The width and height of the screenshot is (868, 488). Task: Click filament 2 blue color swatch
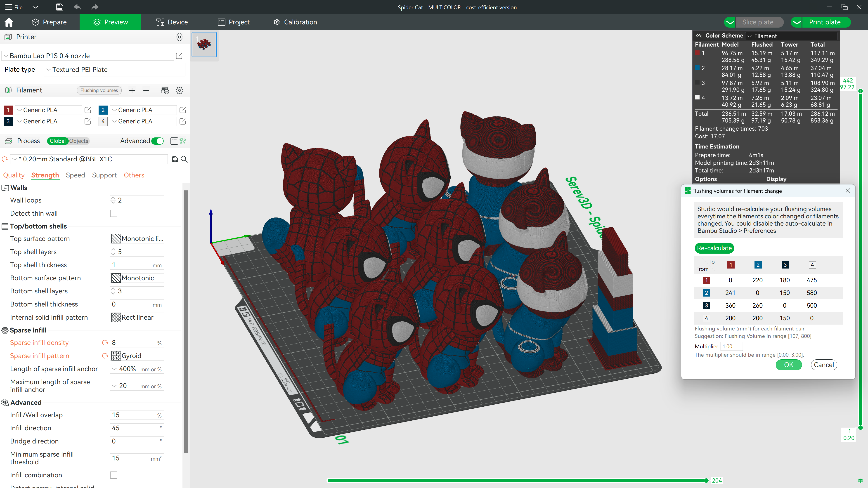(103, 110)
